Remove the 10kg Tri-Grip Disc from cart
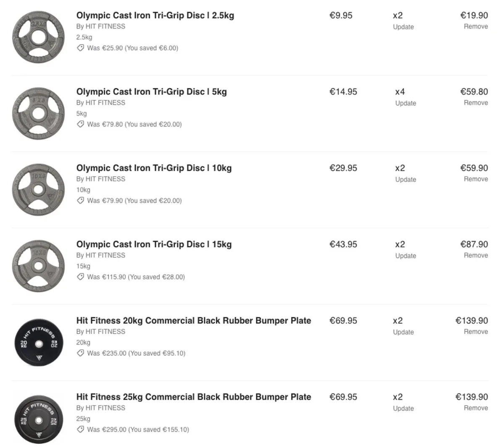Viewport: 504px width, 448px height. coord(475,179)
